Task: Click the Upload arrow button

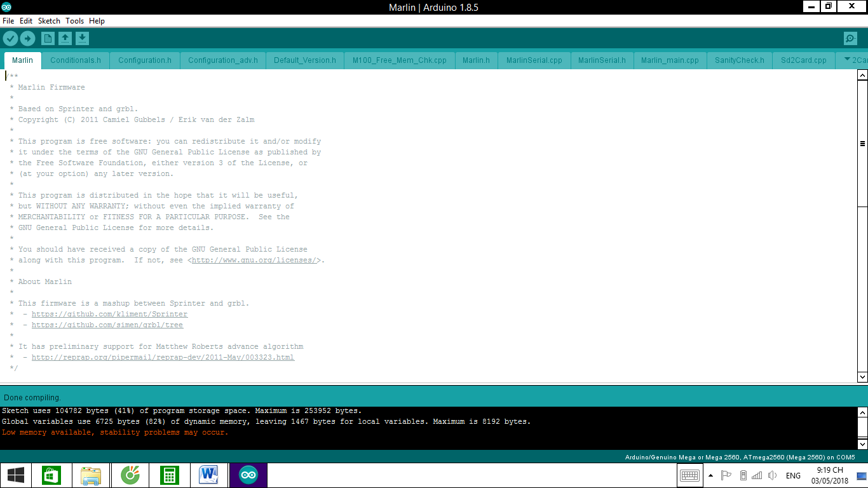Action: [27, 39]
